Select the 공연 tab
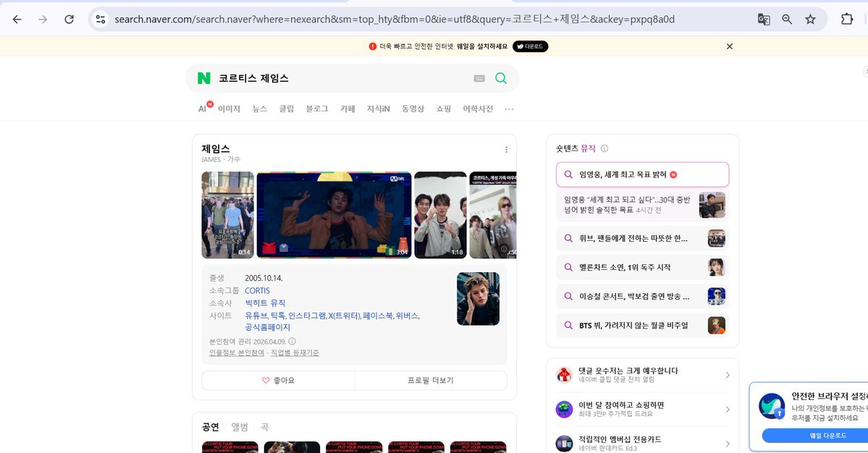868x453 pixels. point(211,427)
